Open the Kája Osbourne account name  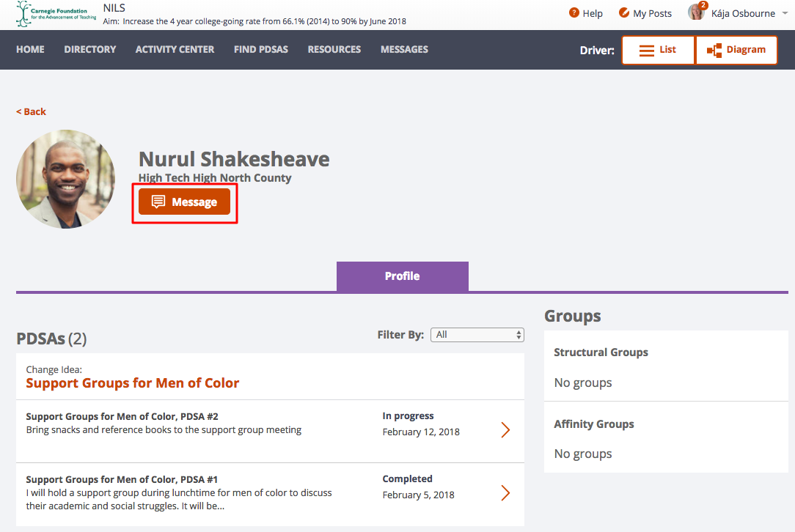[x=743, y=14]
